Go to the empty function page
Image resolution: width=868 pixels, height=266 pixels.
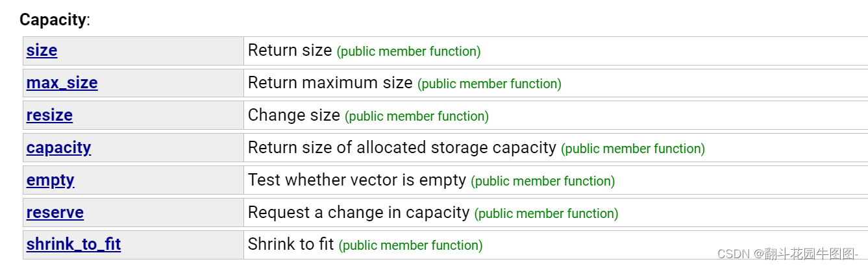coord(51,180)
